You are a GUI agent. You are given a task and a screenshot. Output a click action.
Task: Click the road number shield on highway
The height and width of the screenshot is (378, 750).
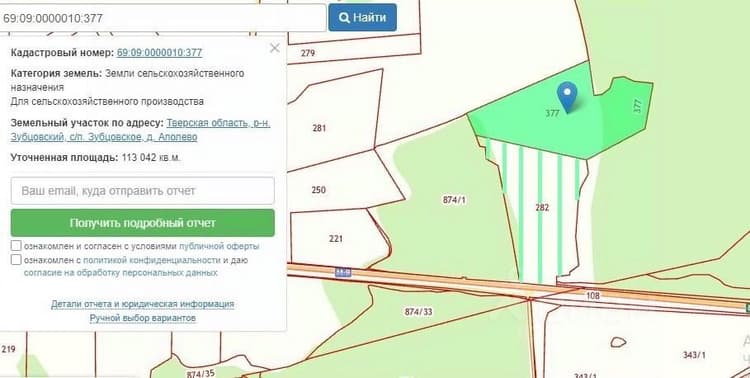tap(343, 272)
